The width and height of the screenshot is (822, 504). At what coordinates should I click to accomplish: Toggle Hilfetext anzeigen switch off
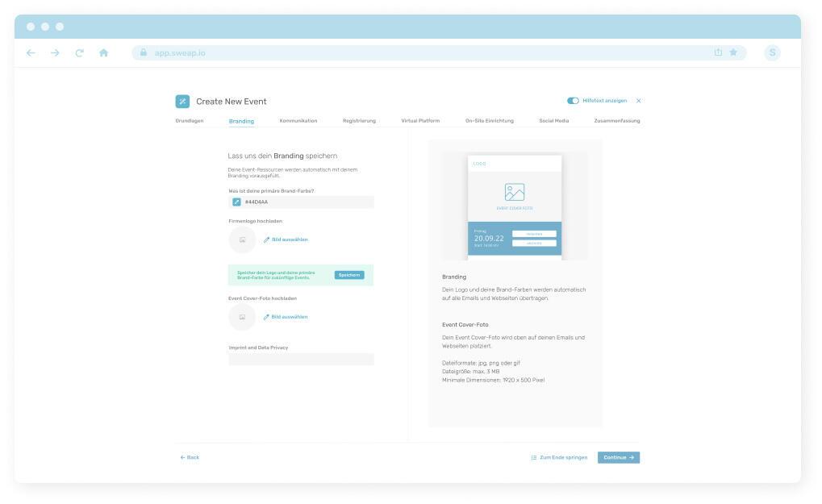coord(573,101)
